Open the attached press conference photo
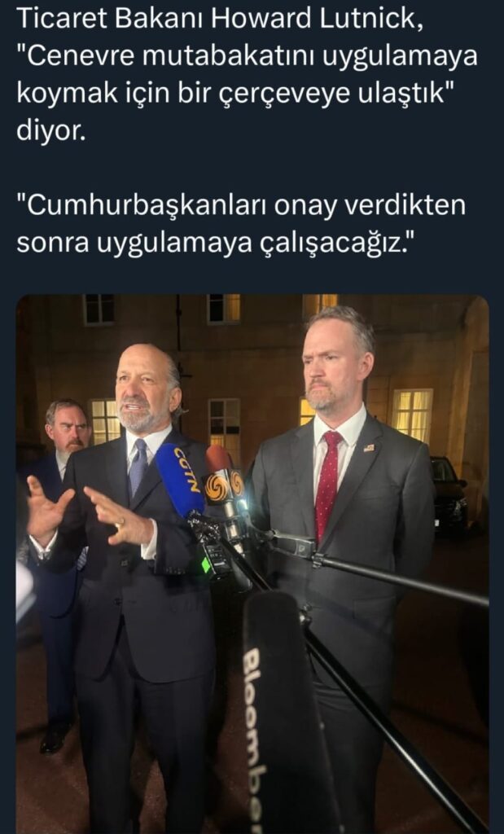Image resolution: width=504 pixels, height=834 pixels. coord(252,564)
